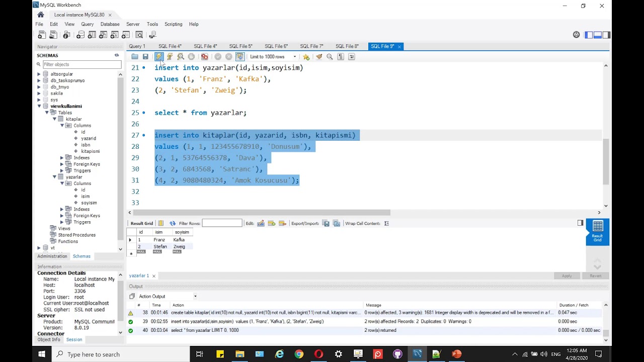
Task: Expand the sakila schema
Action: tap(39, 94)
